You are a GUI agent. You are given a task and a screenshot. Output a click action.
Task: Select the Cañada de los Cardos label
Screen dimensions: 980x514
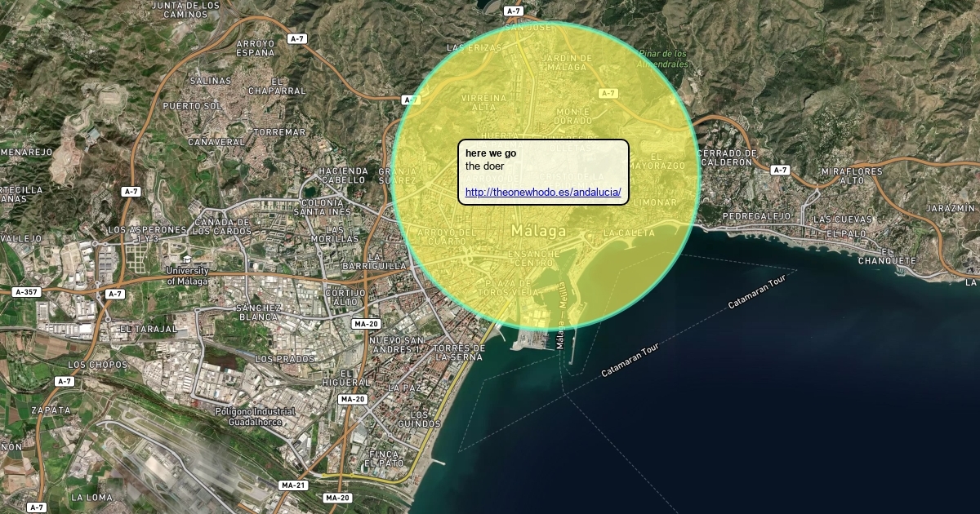222,226
